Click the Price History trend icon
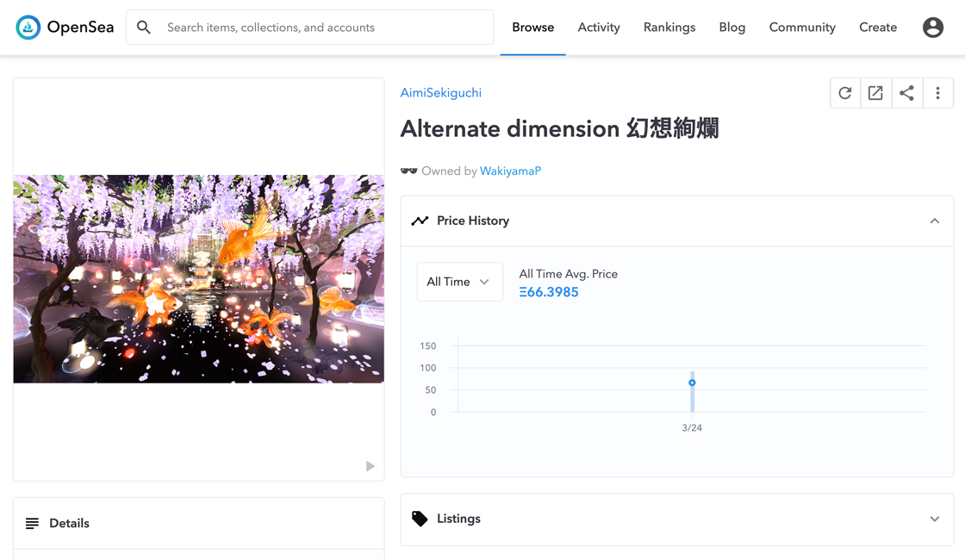The width and height of the screenshot is (965, 560). tap(420, 221)
